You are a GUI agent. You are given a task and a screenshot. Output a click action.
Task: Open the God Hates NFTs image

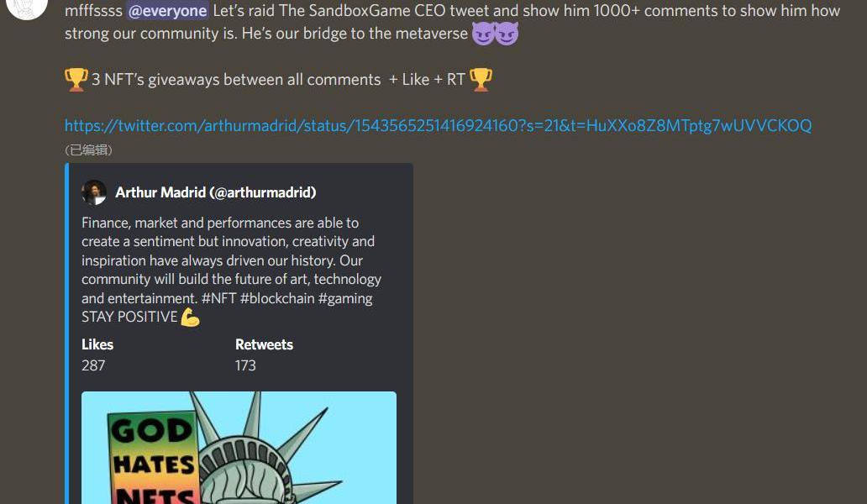(x=239, y=448)
